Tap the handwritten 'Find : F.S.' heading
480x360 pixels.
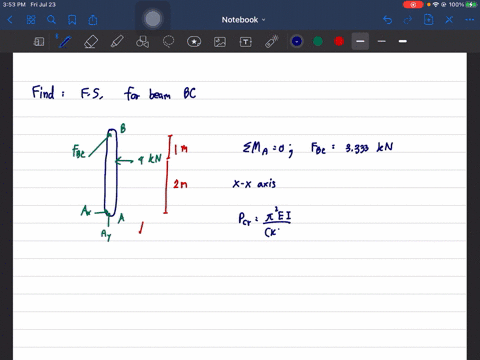click(x=68, y=93)
